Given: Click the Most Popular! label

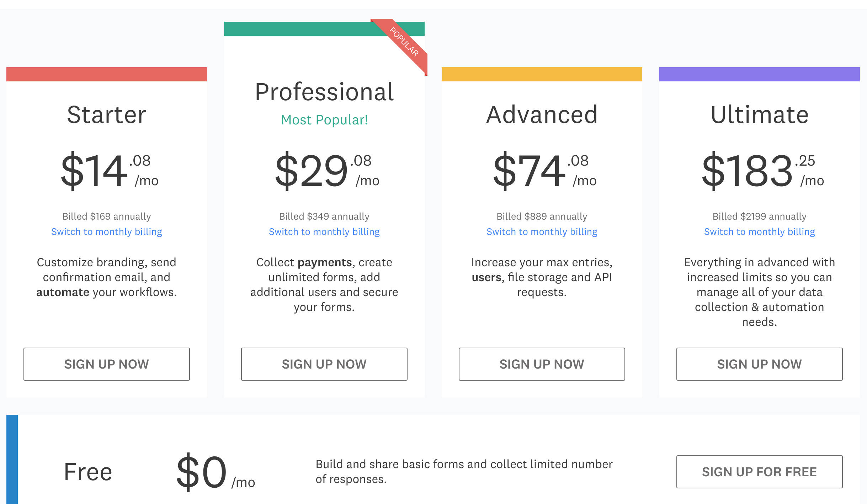Looking at the screenshot, I should click(x=324, y=120).
